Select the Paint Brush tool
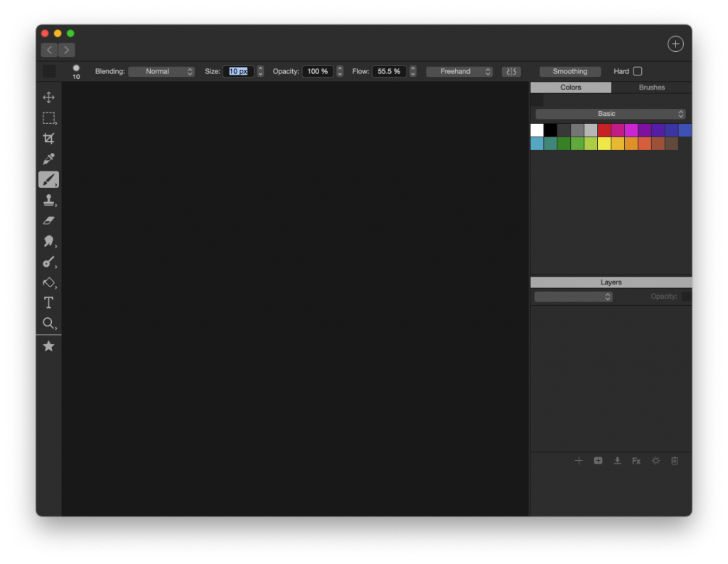This screenshot has height=564, width=728. (x=49, y=179)
